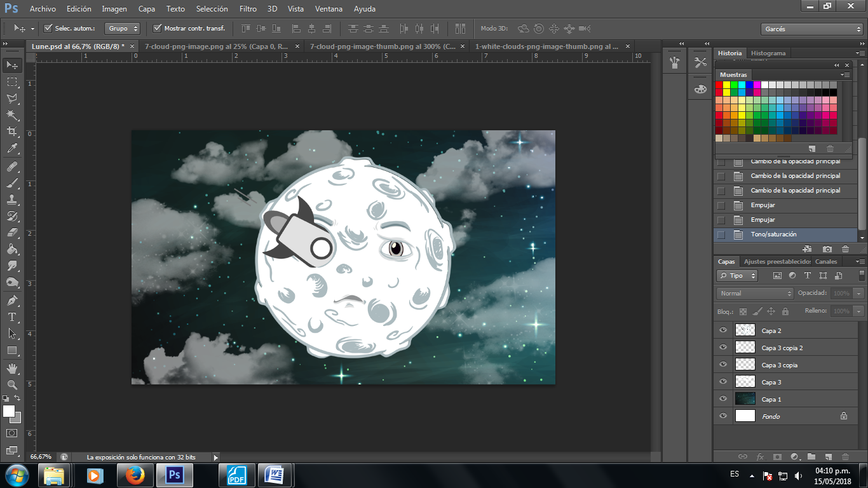Toggle Selec. autom. checkbox

coord(48,28)
